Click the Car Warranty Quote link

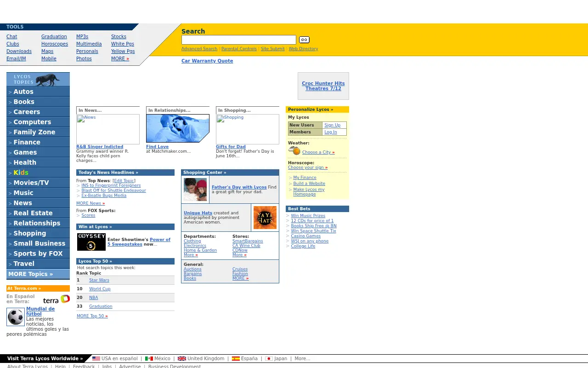(207, 61)
